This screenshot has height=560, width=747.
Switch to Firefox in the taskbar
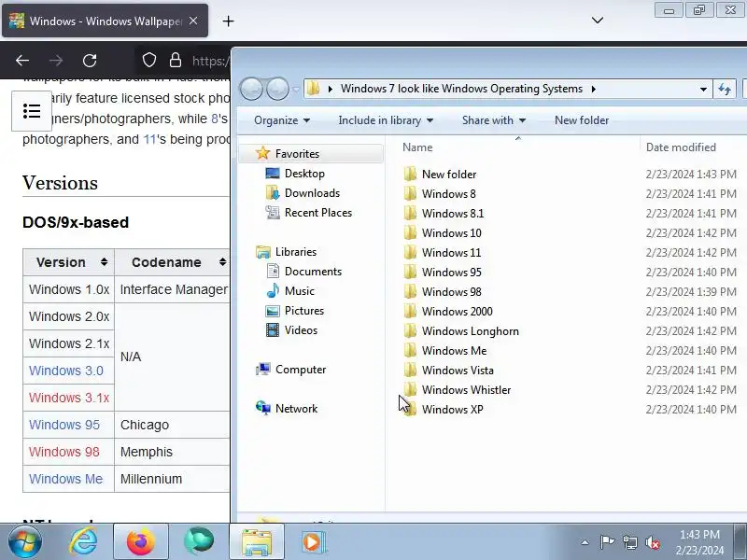141,542
